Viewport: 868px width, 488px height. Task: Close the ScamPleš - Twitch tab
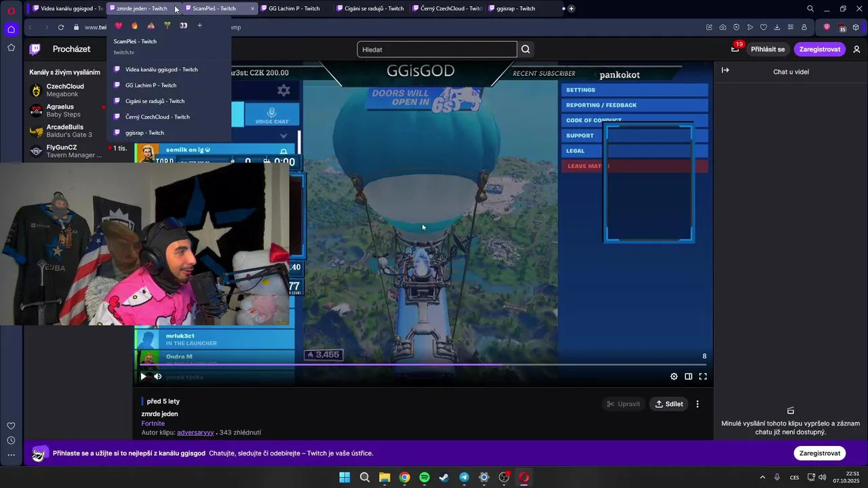[x=252, y=9]
